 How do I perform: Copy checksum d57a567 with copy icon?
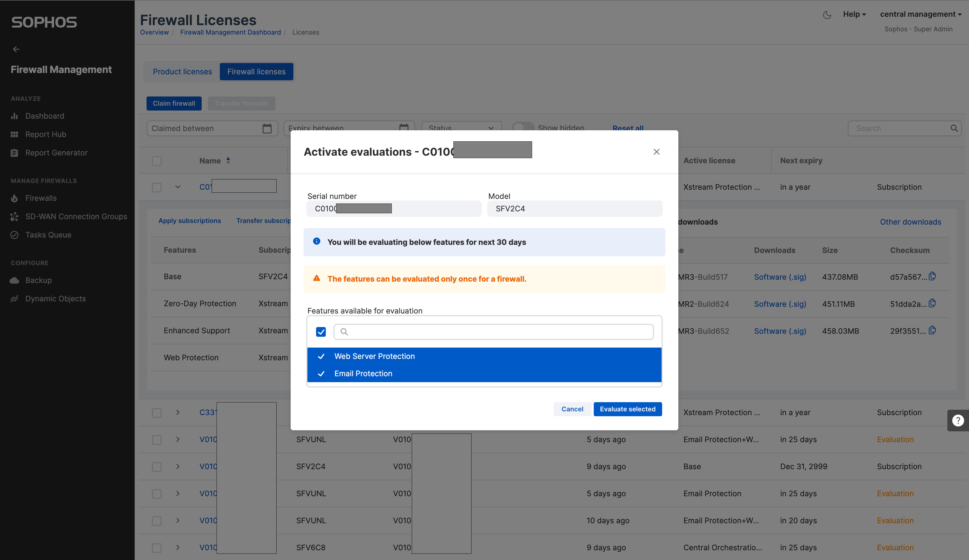[933, 276]
